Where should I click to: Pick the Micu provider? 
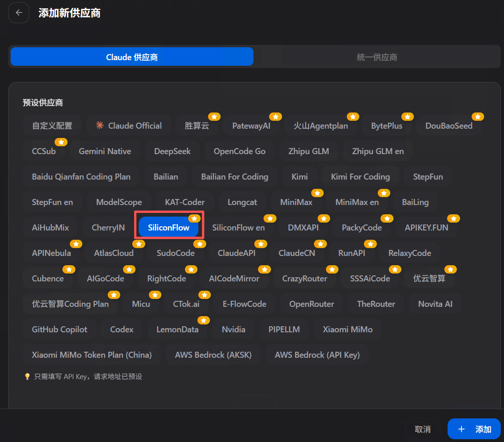[141, 303]
